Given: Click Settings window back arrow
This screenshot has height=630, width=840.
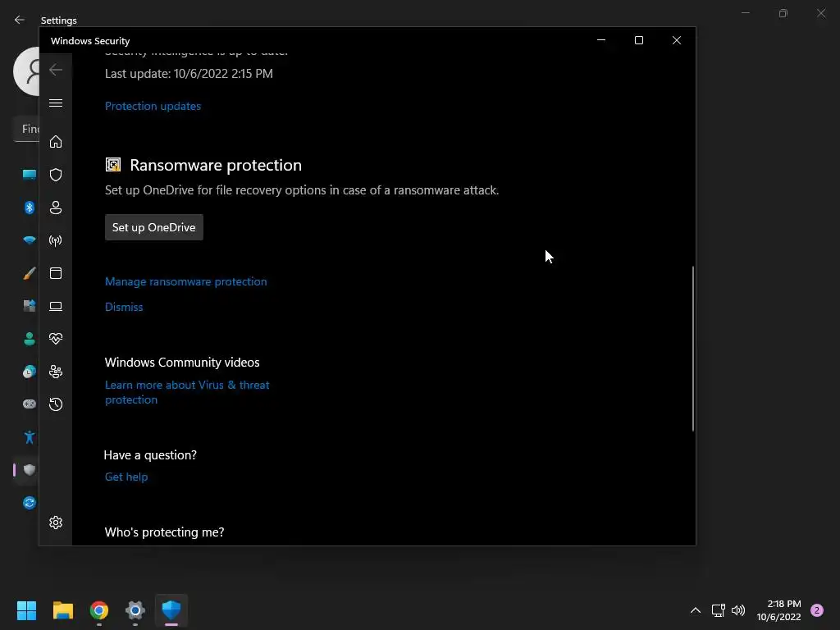Looking at the screenshot, I should [20, 20].
